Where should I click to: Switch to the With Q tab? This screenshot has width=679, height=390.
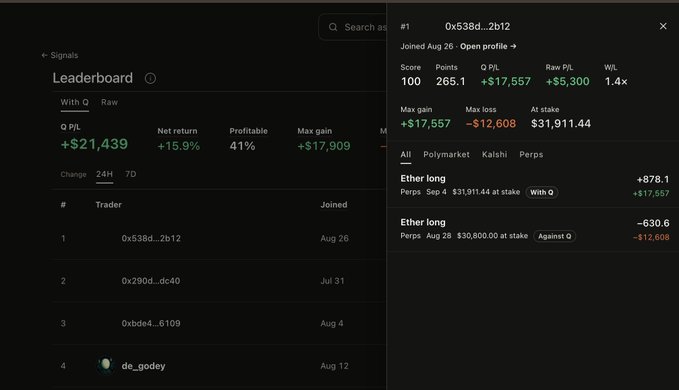click(x=74, y=103)
